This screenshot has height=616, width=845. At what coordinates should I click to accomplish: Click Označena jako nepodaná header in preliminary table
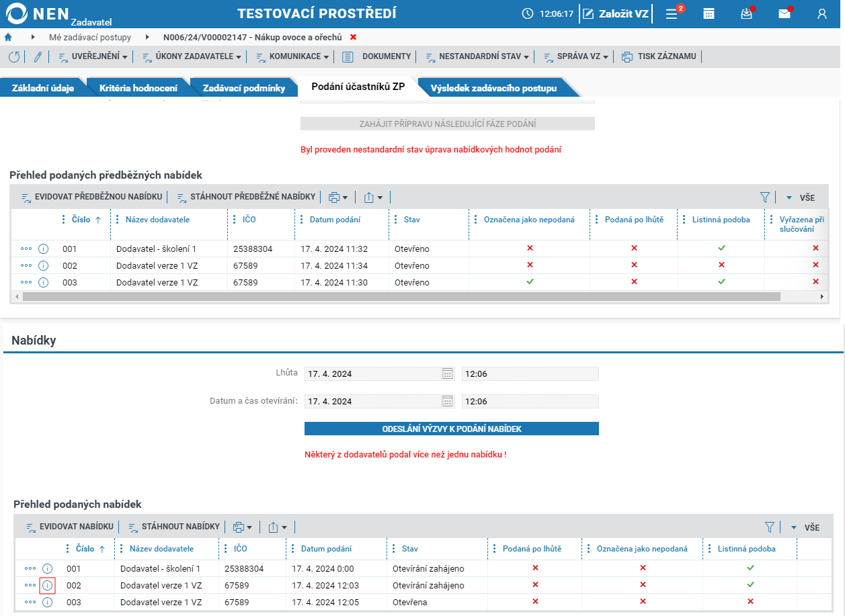tap(529, 220)
